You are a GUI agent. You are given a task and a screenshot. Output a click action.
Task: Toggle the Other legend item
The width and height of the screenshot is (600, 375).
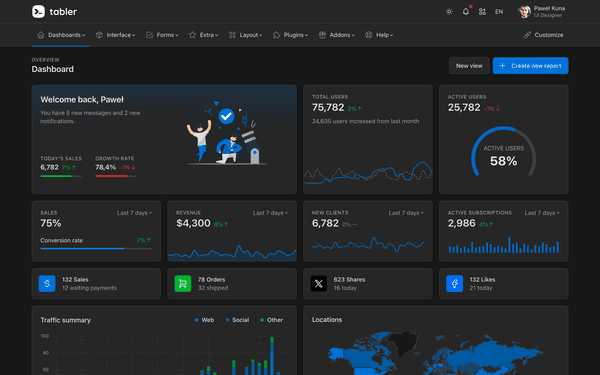click(271, 320)
